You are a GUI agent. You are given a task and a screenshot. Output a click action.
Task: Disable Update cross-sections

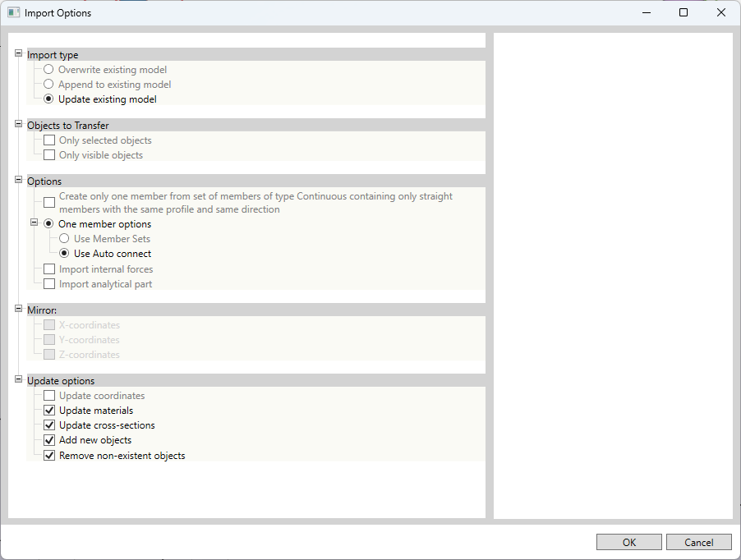tap(48, 425)
